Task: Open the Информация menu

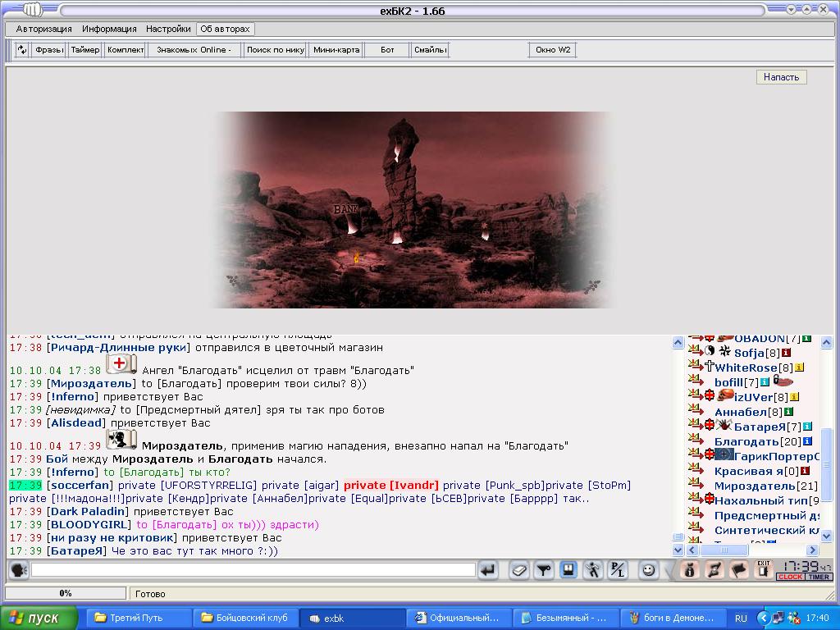Action: pyautogui.click(x=109, y=29)
